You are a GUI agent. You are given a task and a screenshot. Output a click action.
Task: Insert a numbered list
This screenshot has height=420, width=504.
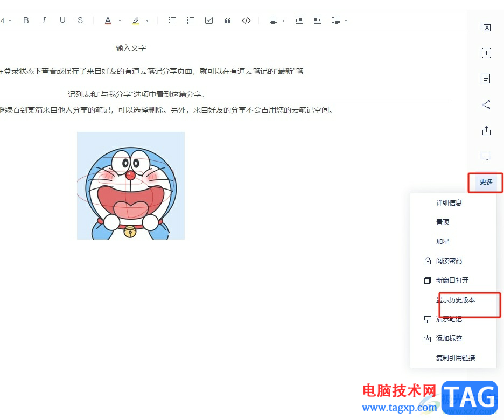point(190,20)
